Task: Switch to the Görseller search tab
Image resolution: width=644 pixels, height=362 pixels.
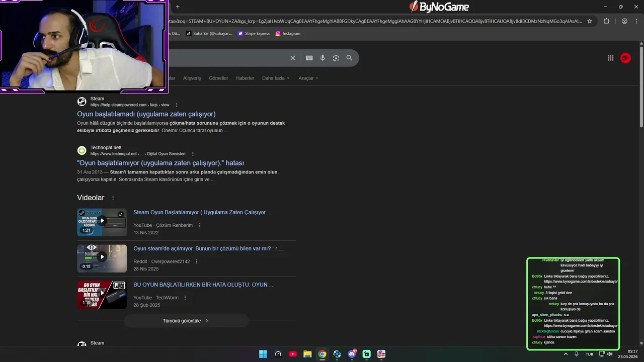Action: (218, 78)
